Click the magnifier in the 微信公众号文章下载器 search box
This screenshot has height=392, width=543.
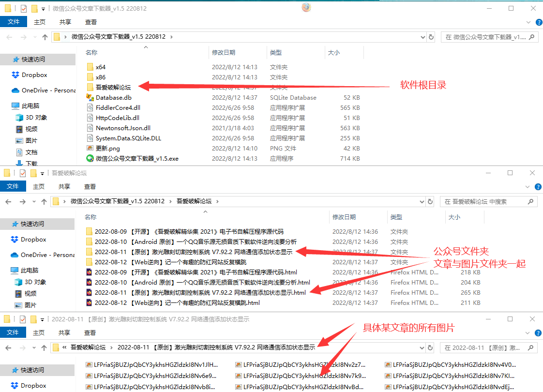click(x=532, y=37)
